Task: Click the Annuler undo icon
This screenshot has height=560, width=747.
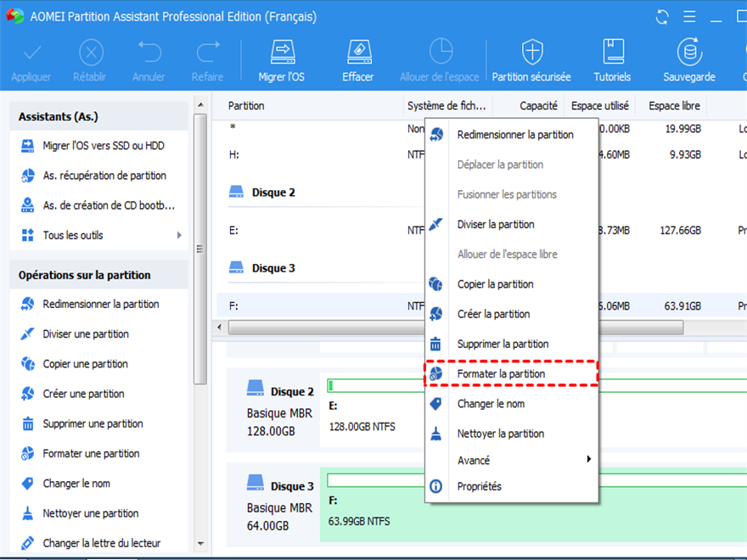Action: [x=149, y=53]
